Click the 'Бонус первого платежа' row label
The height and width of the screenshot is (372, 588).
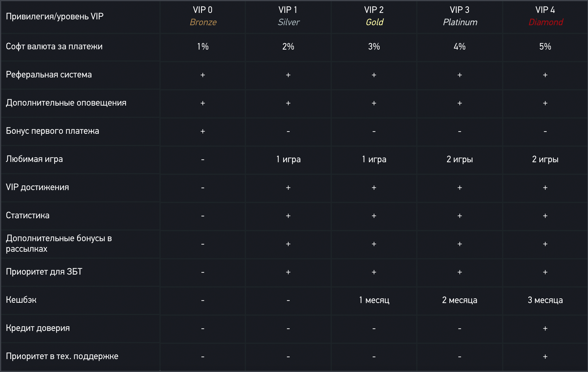pos(52,131)
